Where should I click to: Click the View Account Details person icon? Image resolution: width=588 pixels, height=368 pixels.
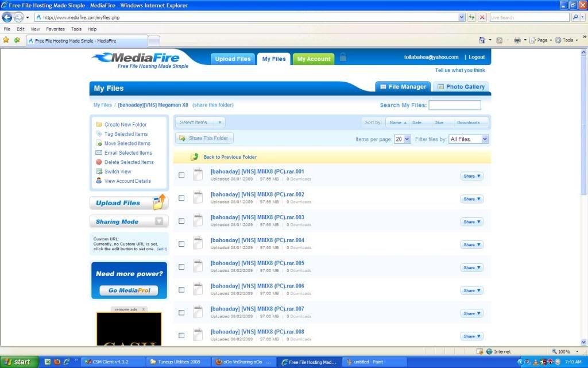click(x=99, y=181)
